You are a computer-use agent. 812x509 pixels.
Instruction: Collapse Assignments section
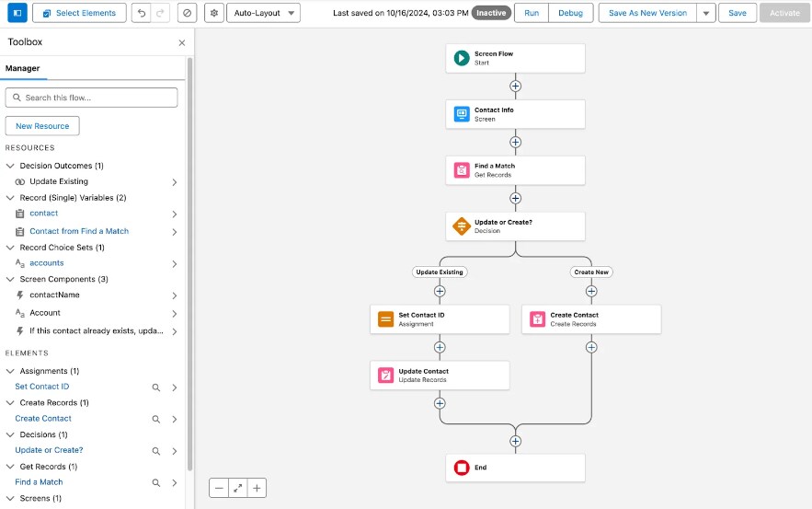point(10,371)
